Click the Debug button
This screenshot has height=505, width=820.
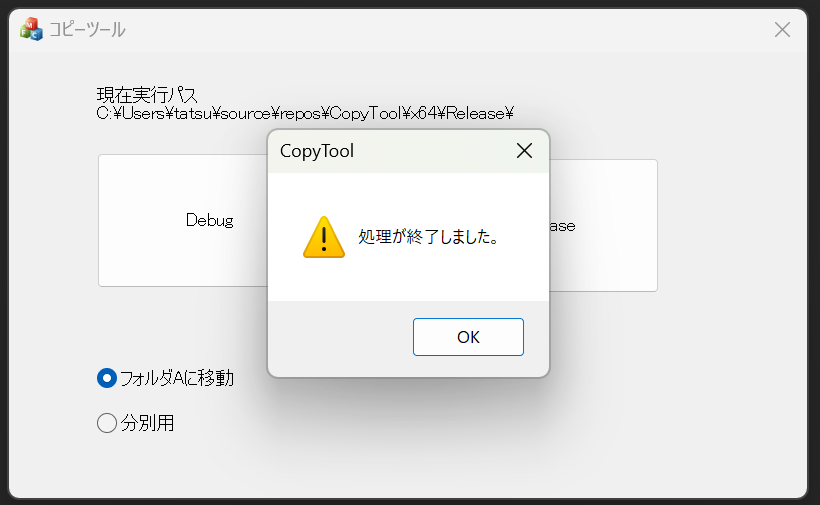pos(183,220)
